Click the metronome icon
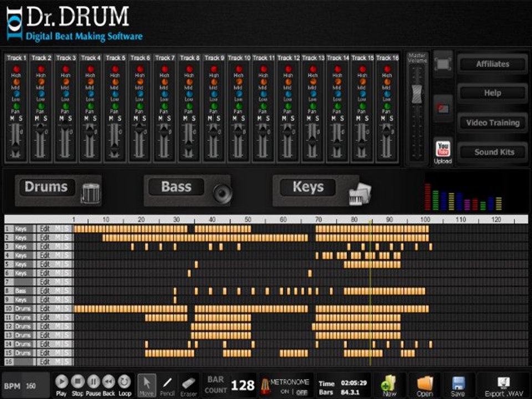 [265, 386]
